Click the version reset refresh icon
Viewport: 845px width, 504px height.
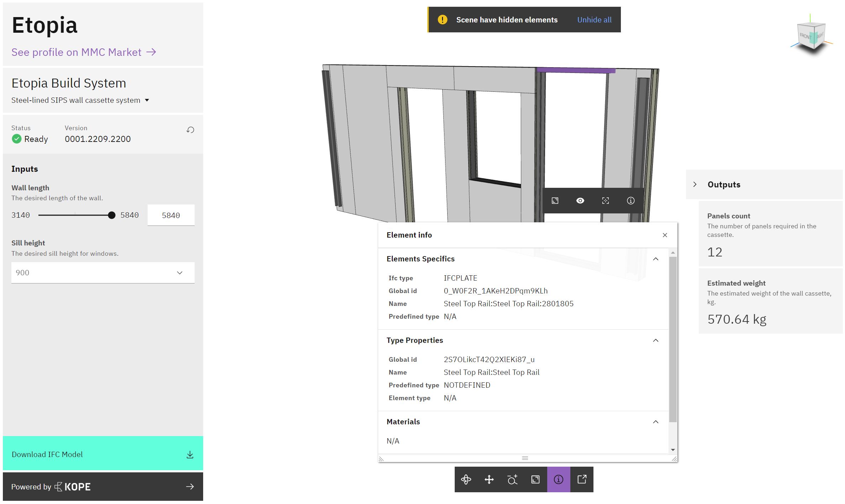coord(190,130)
